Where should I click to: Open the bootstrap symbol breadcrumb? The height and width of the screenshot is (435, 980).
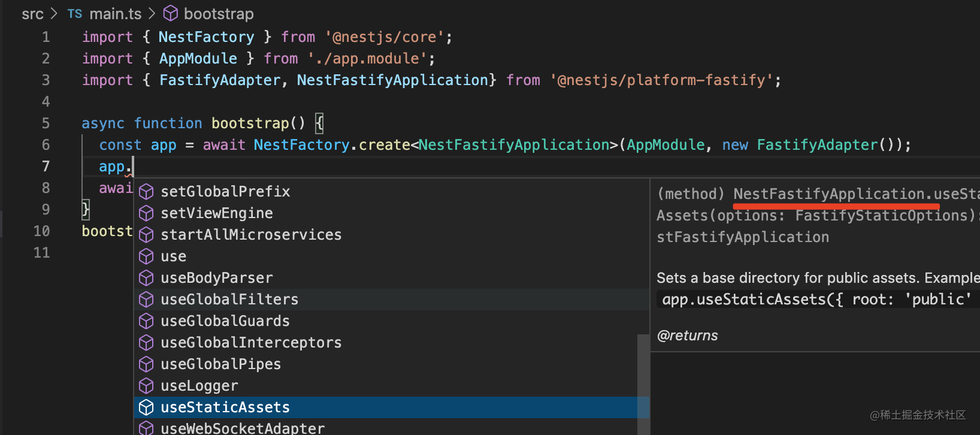coord(219,14)
